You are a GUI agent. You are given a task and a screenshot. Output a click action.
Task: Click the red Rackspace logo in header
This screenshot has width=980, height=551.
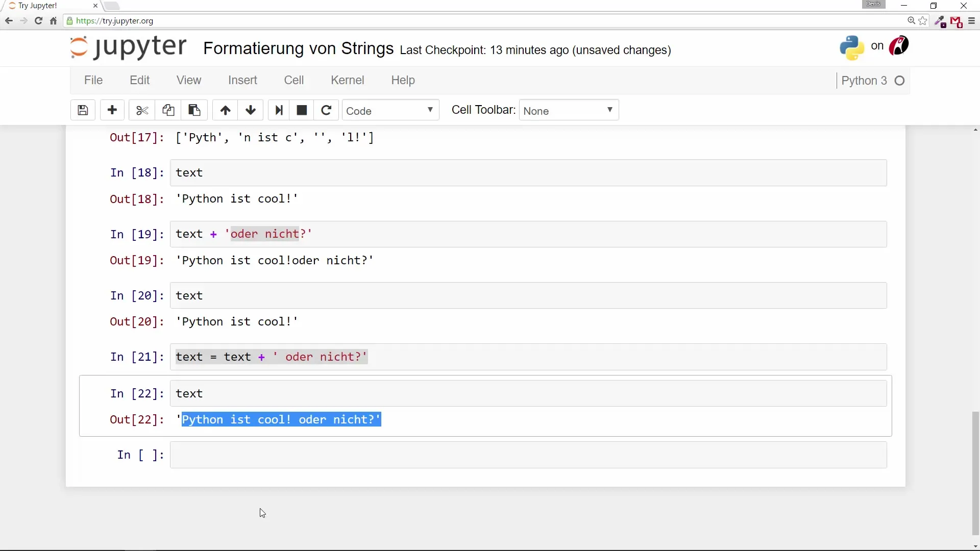pos(899,46)
